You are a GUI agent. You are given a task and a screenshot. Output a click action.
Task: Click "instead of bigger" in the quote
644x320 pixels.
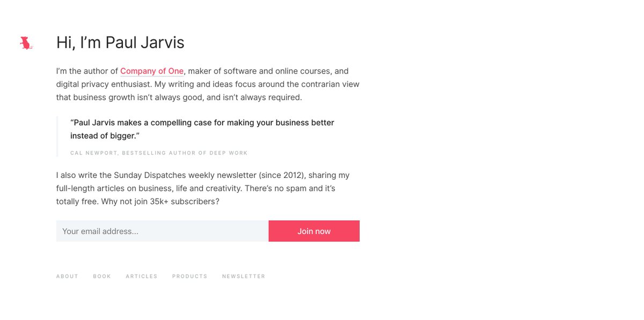tap(102, 136)
